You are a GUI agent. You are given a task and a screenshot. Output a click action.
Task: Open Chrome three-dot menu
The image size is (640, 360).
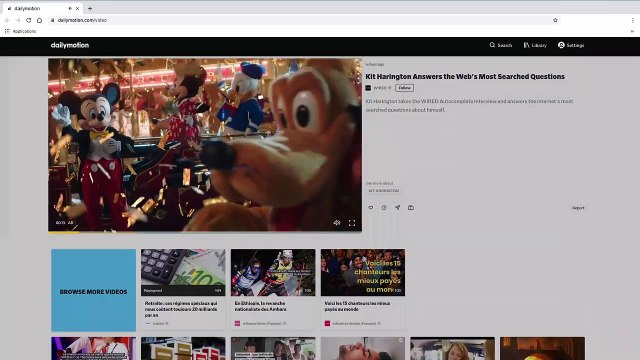[x=633, y=20]
